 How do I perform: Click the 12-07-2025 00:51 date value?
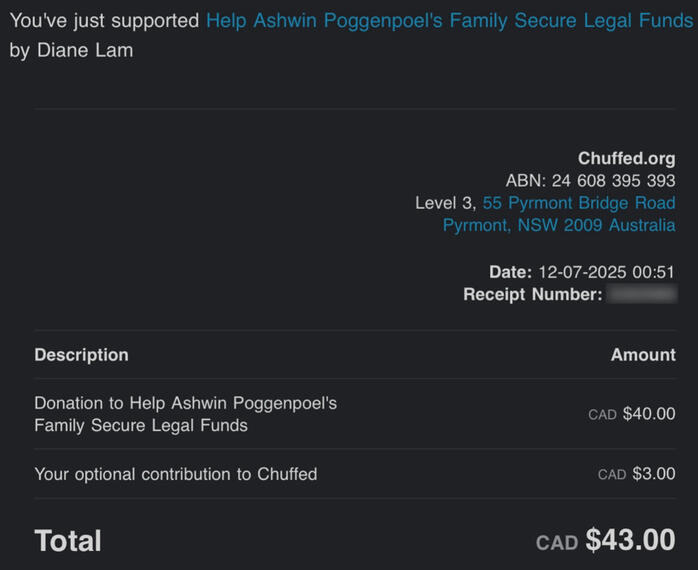(606, 272)
